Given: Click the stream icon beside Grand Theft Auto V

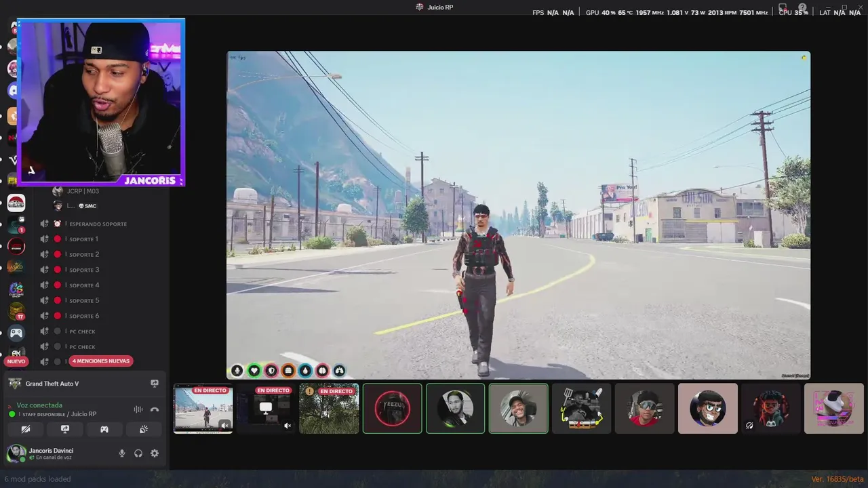Looking at the screenshot, I should (x=155, y=384).
